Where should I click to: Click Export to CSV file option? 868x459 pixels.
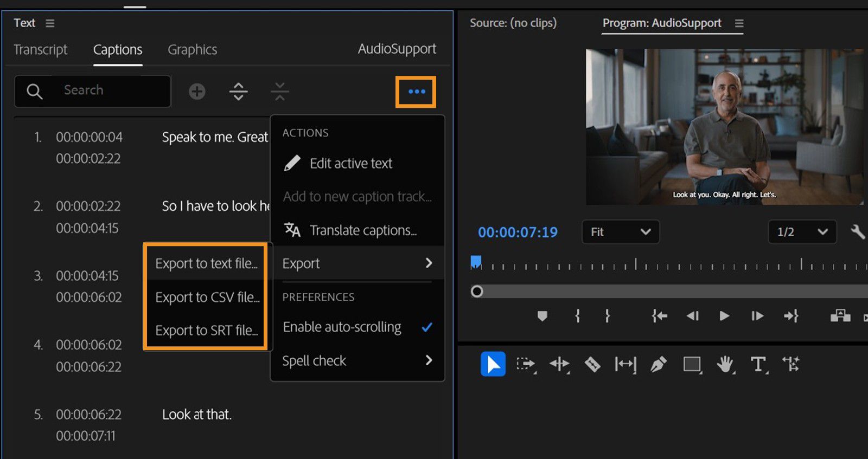(x=207, y=298)
